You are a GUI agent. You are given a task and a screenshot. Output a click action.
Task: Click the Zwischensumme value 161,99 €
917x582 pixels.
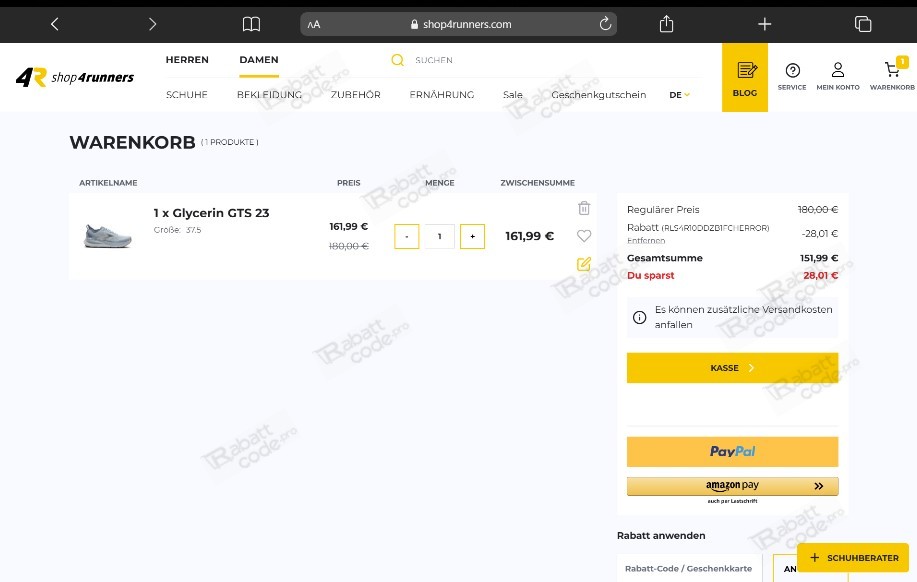pyautogui.click(x=529, y=236)
